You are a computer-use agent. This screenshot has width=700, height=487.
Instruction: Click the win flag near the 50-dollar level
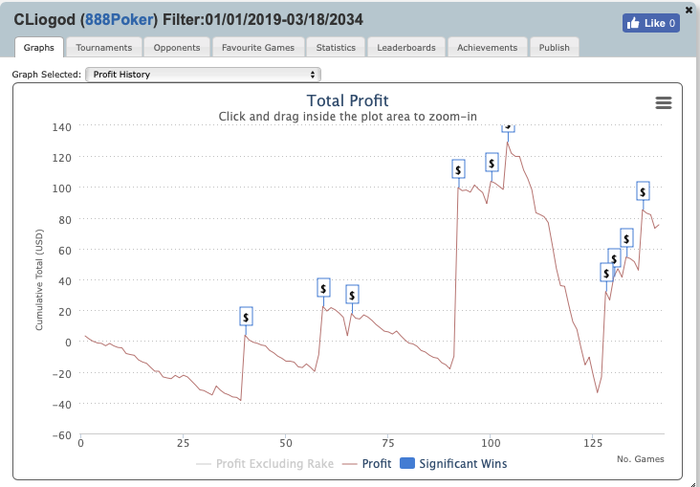pyautogui.click(x=614, y=258)
